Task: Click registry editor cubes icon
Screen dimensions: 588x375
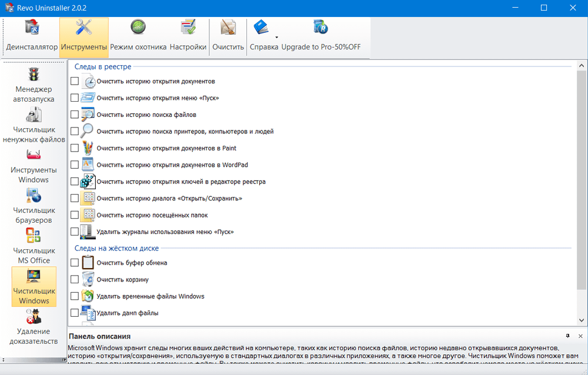Action: (88, 182)
